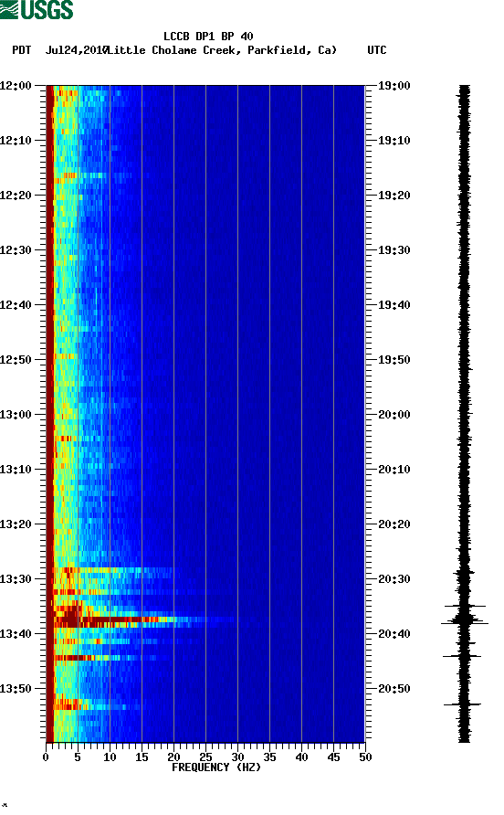Click the 12:00 PDT time label
Viewport: 504px width, 815px height.
16,86
